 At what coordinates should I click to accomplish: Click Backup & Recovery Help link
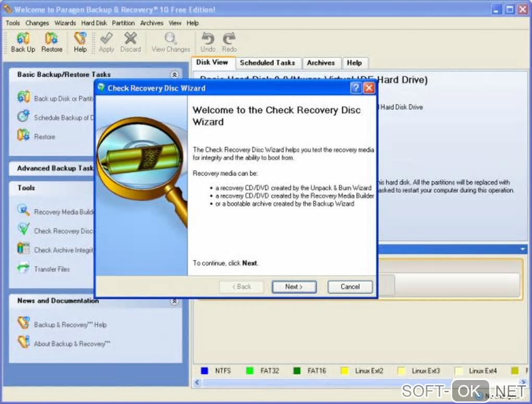tap(70, 325)
